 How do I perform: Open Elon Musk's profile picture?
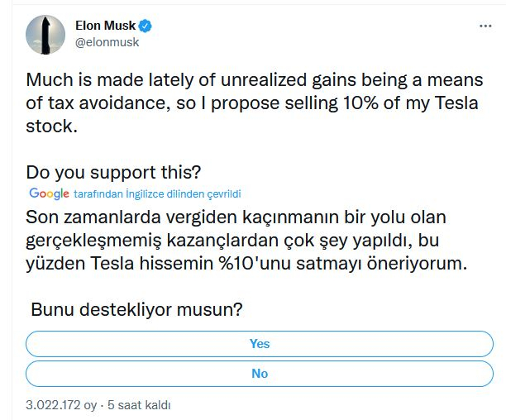(x=46, y=34)
